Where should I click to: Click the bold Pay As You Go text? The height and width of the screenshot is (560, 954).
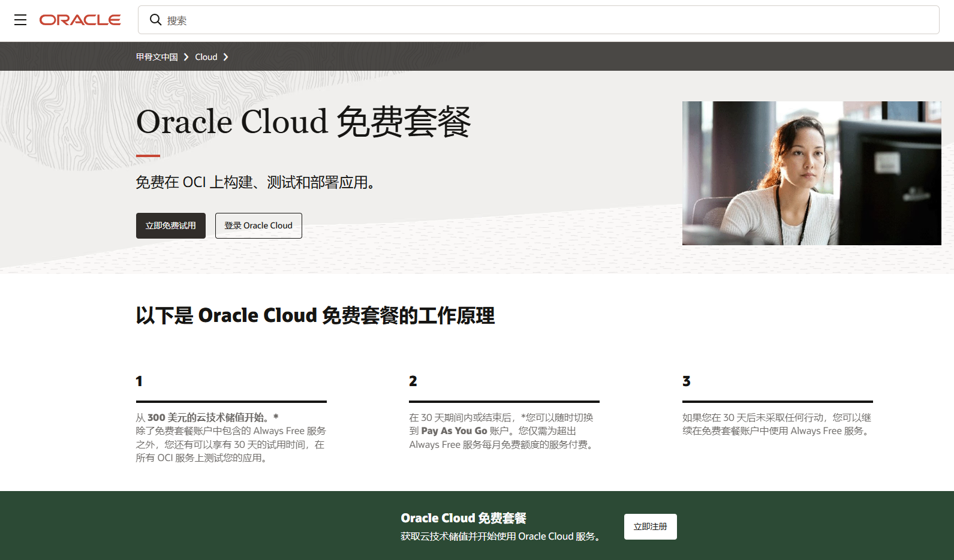(x=454, y=431)
